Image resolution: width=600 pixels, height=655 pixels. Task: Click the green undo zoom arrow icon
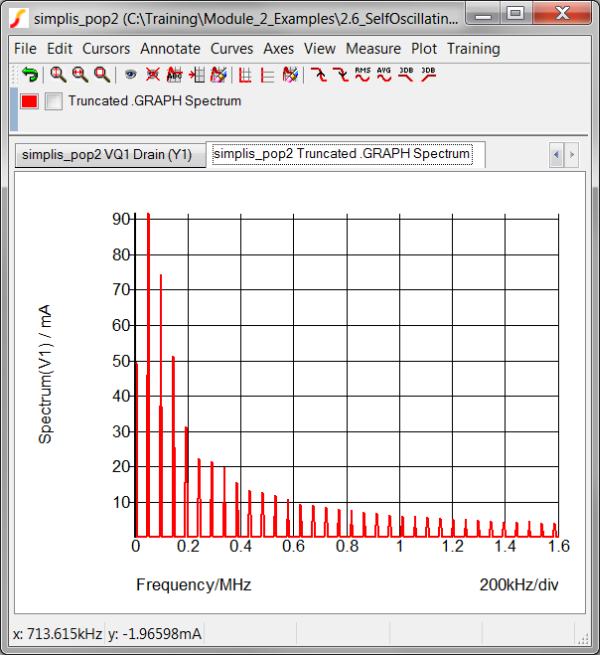coord(30,75)
